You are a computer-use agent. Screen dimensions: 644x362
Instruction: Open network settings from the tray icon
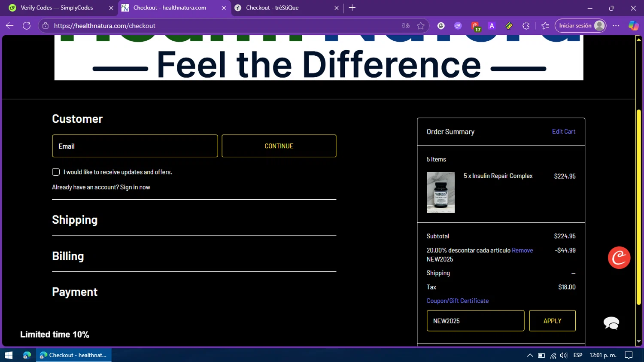[553, 355]
